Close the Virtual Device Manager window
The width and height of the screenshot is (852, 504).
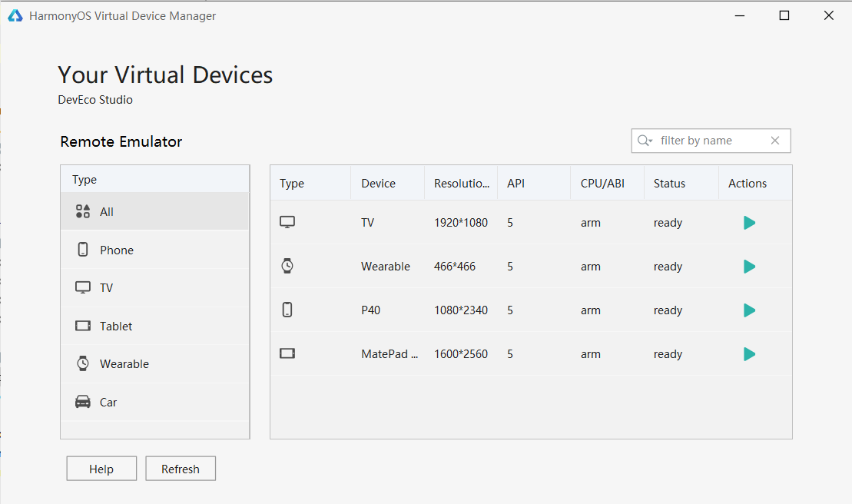pos(829,15)
